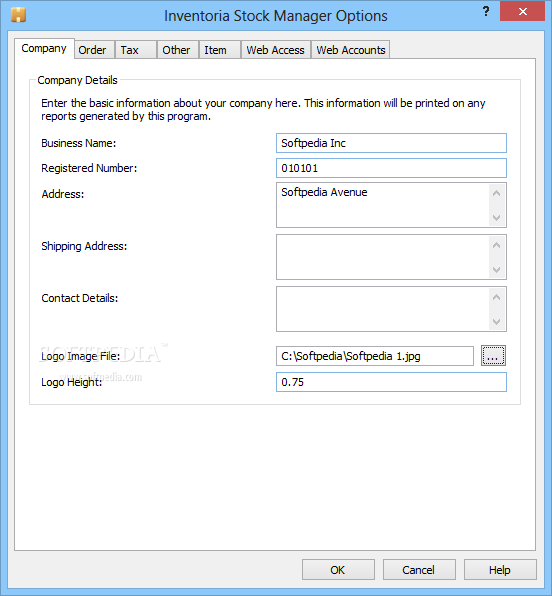Click the 'Company Details' group heading

(78, 81)
